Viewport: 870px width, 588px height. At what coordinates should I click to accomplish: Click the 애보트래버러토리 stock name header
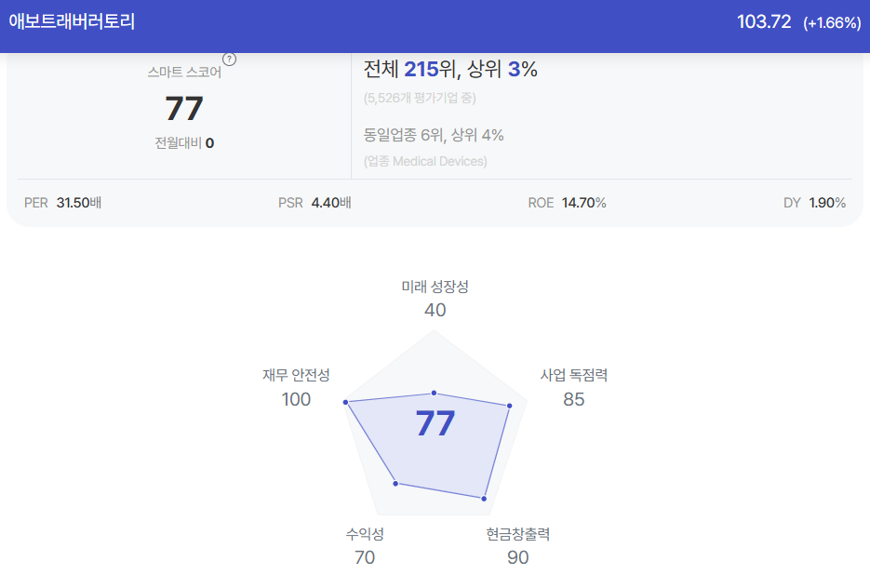[x=73, y=21]
